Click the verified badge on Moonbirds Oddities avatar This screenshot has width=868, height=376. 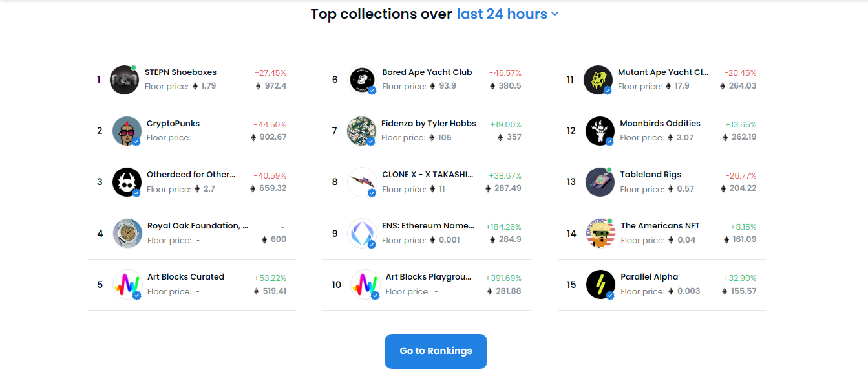point(609,142)
